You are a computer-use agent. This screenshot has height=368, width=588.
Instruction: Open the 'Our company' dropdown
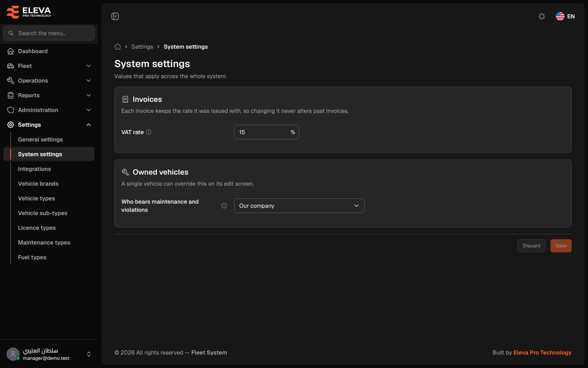[x=299, y=206]
